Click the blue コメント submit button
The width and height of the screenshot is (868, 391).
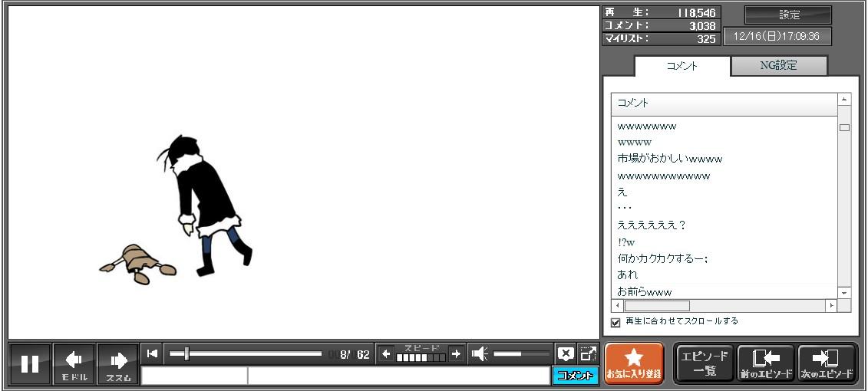point(575,375)
